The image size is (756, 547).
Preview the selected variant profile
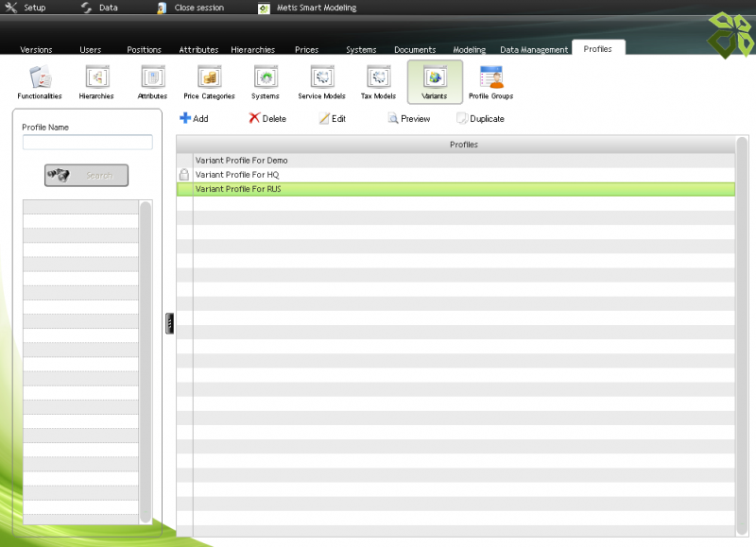(408, 119)
